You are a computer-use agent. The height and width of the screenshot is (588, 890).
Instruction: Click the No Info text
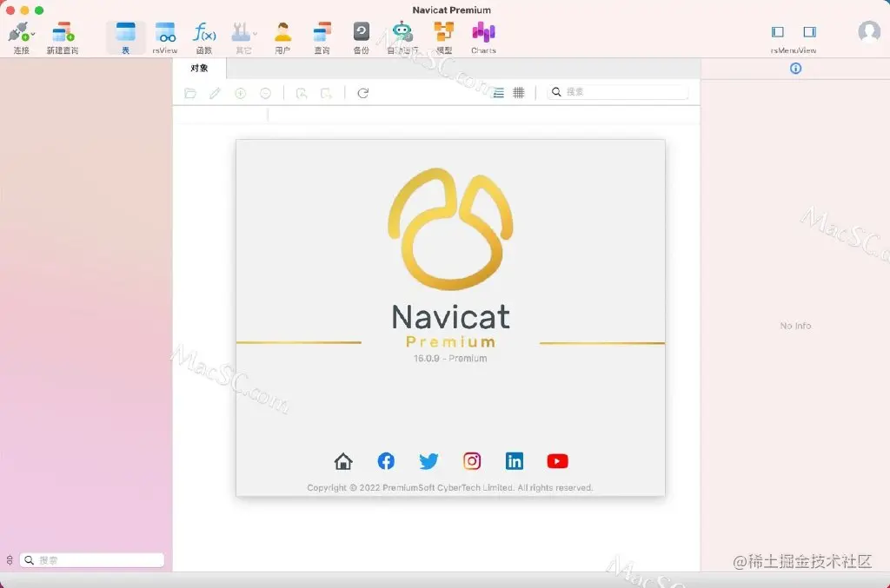pyautogui.click(x=795, y=326)
